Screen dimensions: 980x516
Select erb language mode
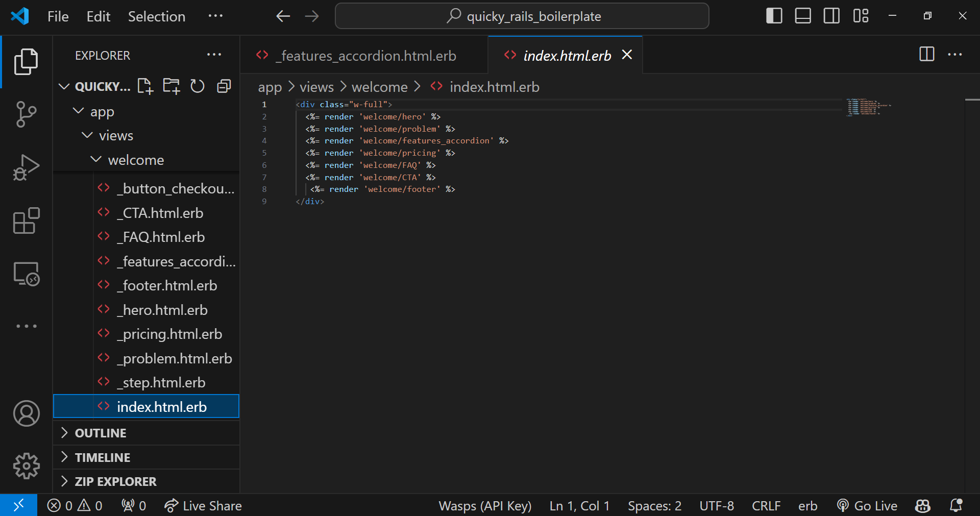[x=807, y=505]
